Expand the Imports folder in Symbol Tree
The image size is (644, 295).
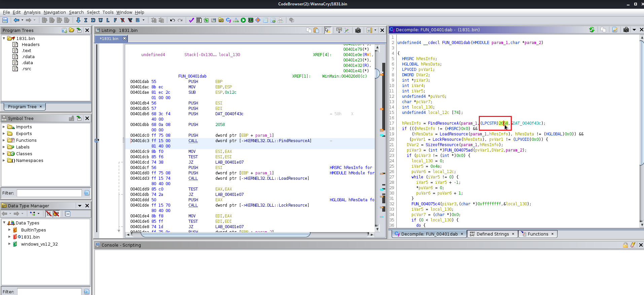point(4,127)
